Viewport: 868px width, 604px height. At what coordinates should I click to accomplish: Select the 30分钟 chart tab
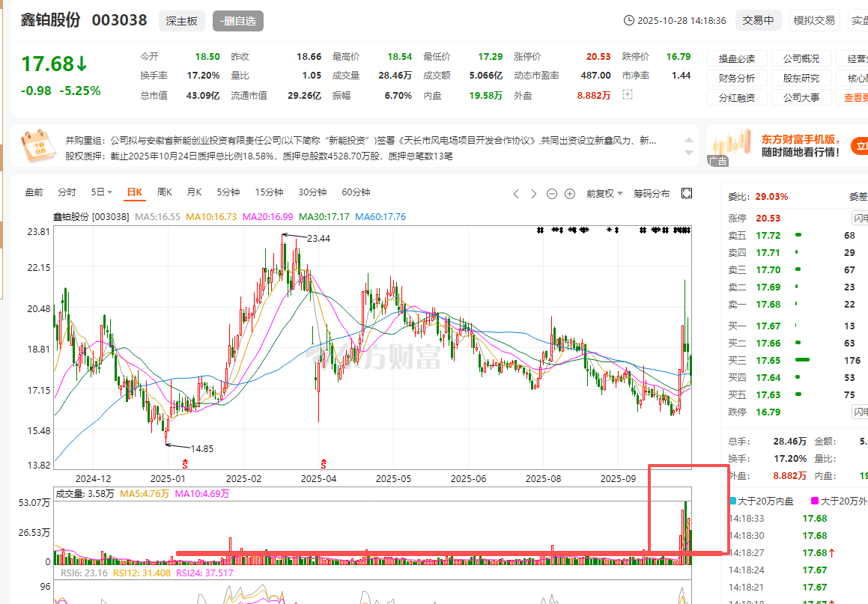tap(312, 192)
